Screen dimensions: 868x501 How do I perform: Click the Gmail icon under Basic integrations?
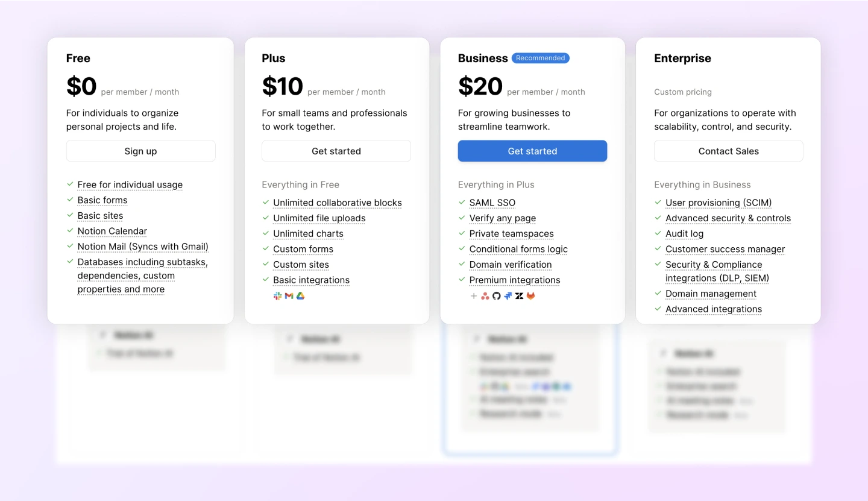click(289, 296)
